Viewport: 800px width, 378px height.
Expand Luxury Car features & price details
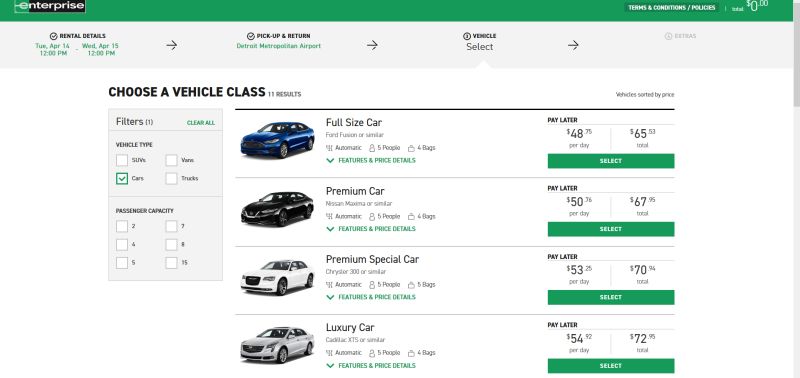pos(371,366)
